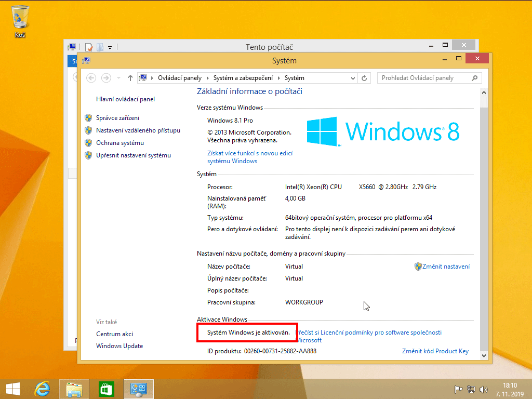Viewport: 532px width, 399px height.
Task: Click the shield icon beside Nastavení vzdáleného přístupu
Action: pos(88,130)
